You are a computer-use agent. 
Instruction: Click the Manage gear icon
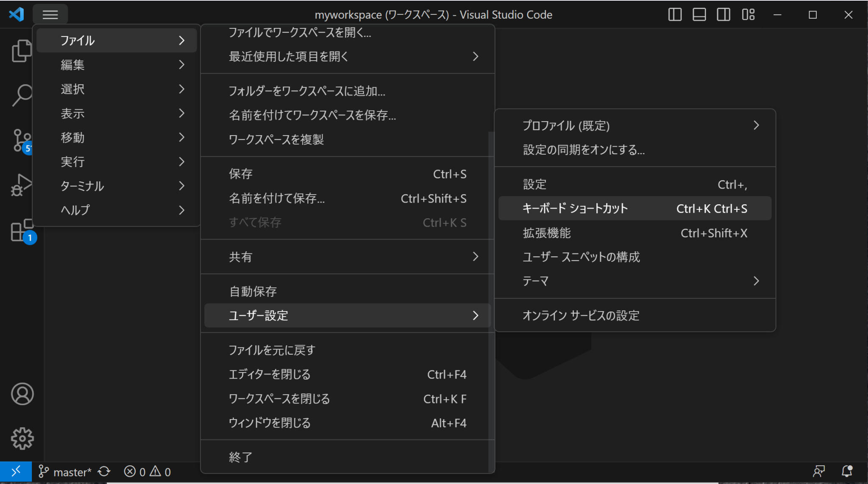click(22, 438)
